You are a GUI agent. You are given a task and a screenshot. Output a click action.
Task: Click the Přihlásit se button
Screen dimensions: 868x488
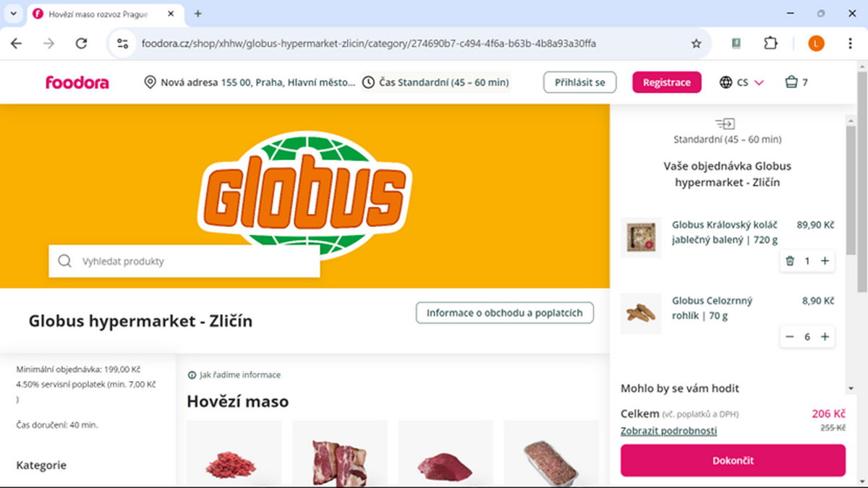[x=580, y=82]
